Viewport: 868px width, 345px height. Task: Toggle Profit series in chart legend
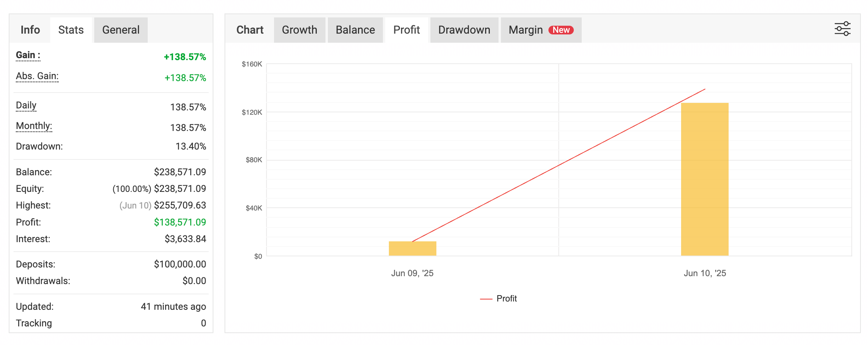[499, 299]
